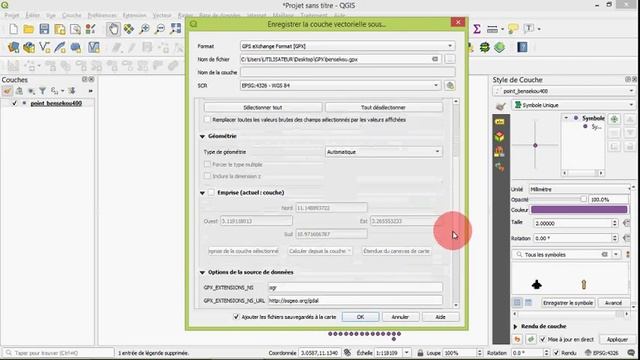Select the Pan map hand tool
Image resolution: width=640 pixels, height=360 pixels.
point(113,29)
